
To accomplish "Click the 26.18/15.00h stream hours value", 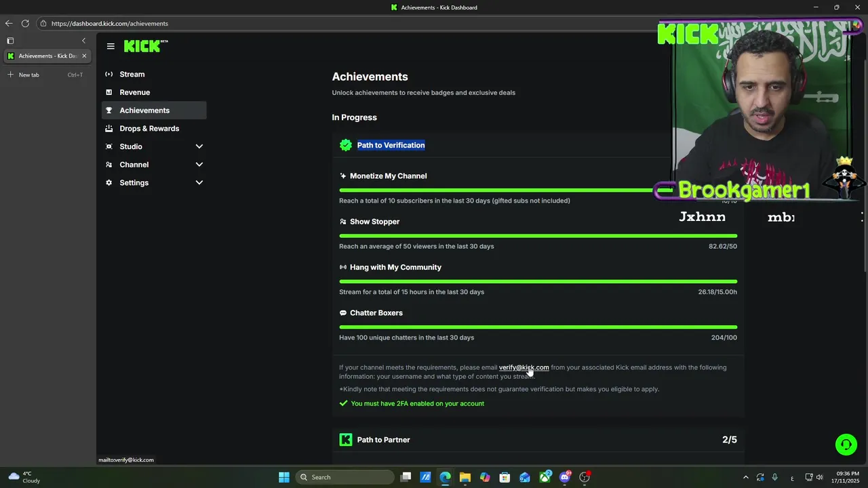I will [x=717, y=292].
